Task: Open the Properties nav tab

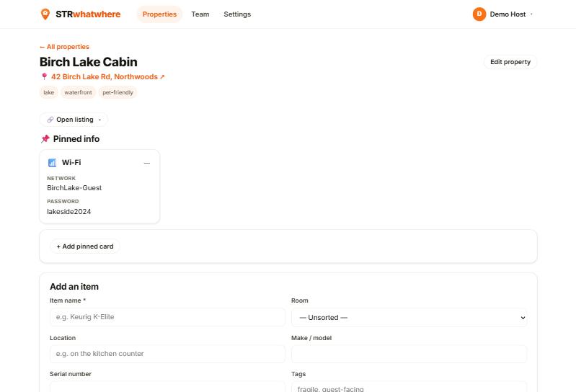Action: [159, 14]
